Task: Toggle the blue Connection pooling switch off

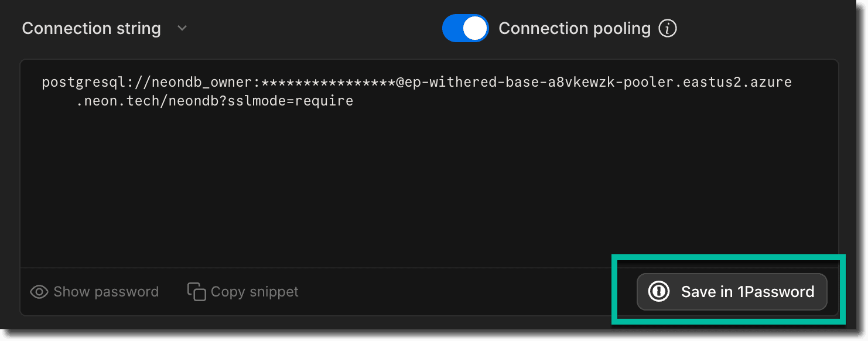Action: tap(466, 28)
